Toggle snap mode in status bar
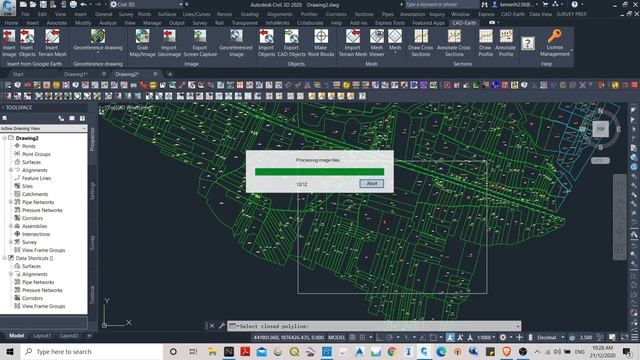This screenshot has height=360, width=640. coord(362,337)
